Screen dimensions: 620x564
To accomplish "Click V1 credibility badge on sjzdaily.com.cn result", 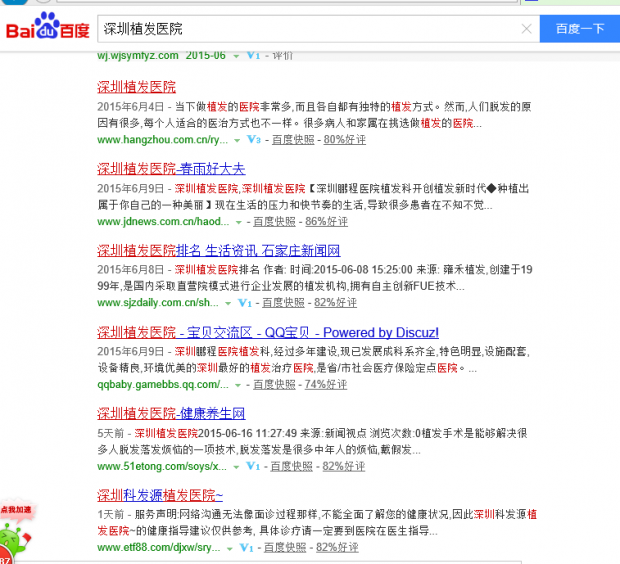I will click(244, 303).
